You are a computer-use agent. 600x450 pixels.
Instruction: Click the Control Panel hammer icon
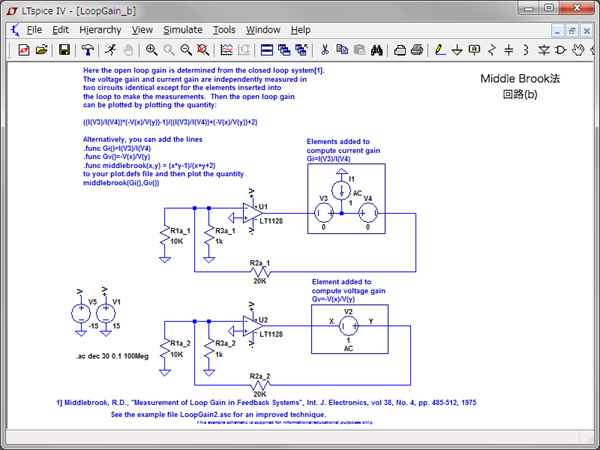[88, 49]
